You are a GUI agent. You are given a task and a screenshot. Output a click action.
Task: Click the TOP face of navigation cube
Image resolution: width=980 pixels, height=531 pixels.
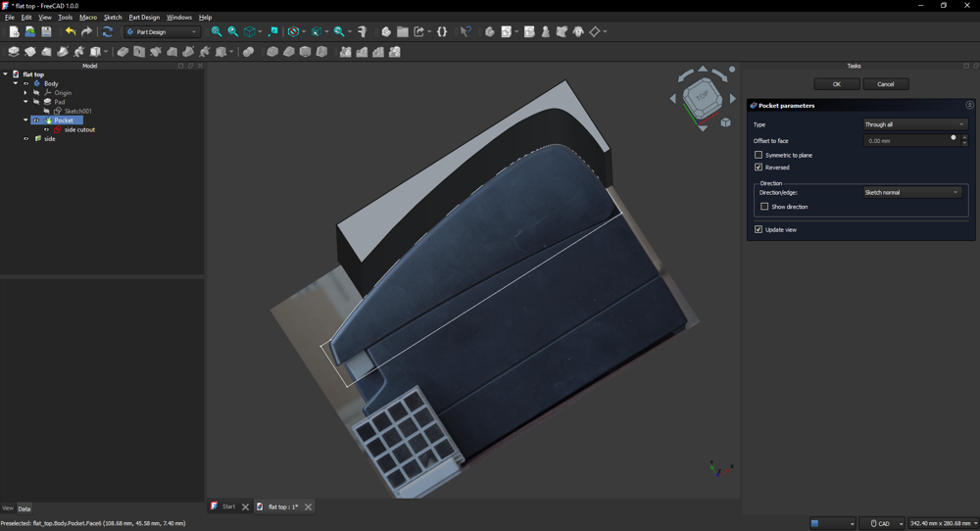click(703, 97)
